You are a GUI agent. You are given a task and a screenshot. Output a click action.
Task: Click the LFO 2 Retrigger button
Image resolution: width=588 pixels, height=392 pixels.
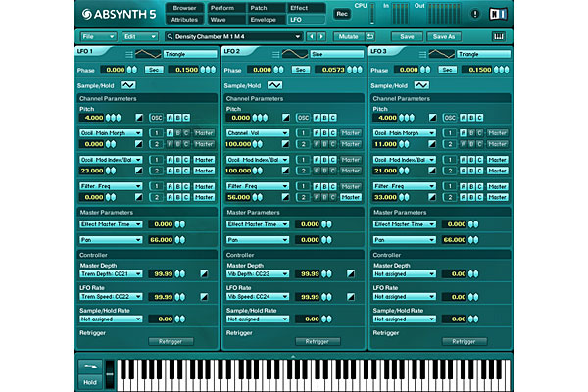click(x=318, y=341)
